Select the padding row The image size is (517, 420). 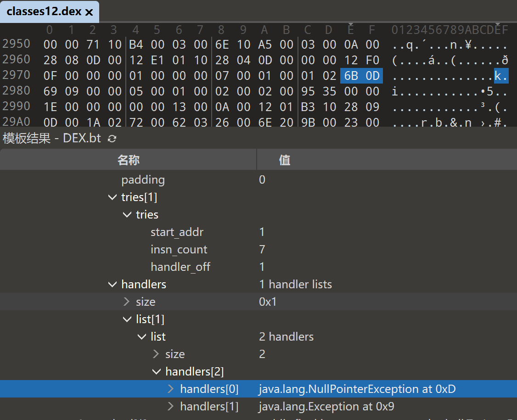coord(258,179)
